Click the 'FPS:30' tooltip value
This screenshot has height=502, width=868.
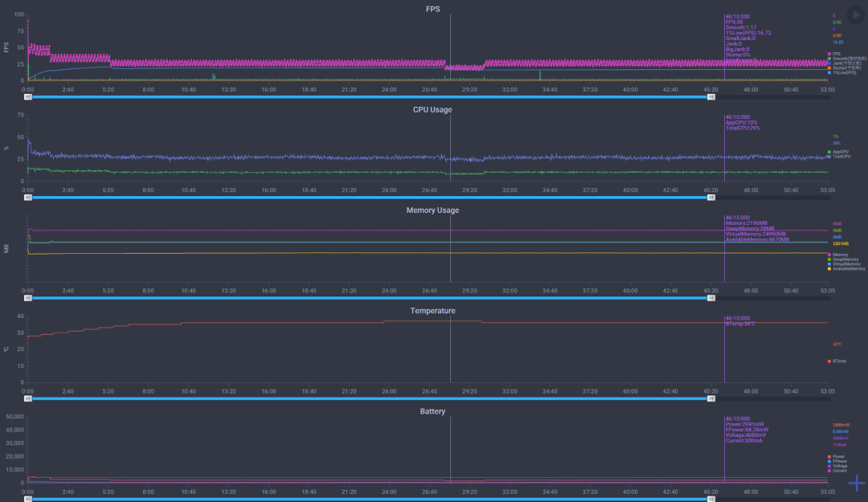click(x=734, y=22)
